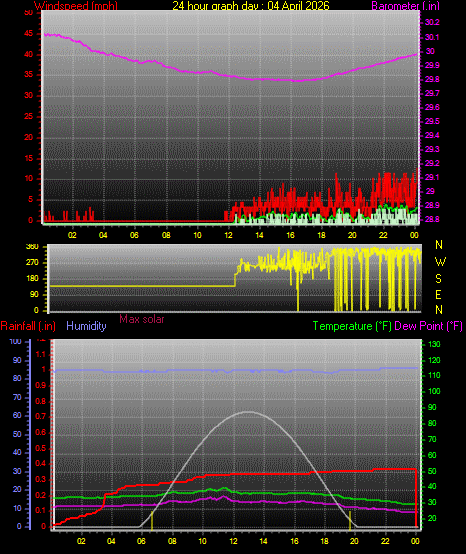Screen dimensions: 466x554
Task: Click the S compass letter beside the direction graph
Action: (438, 279)
